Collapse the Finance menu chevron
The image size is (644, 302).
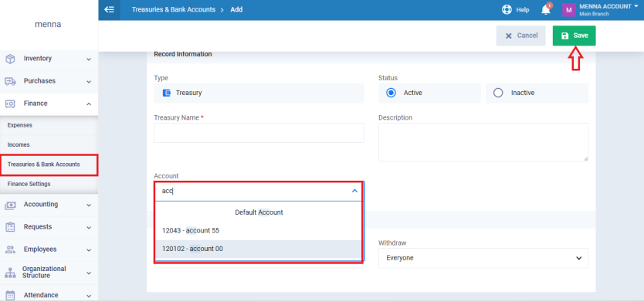[x=89, y=104]
